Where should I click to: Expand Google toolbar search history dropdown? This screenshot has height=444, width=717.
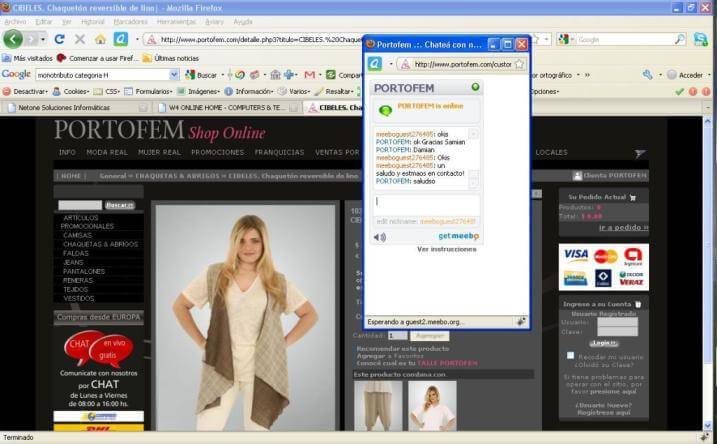(174, 75)
